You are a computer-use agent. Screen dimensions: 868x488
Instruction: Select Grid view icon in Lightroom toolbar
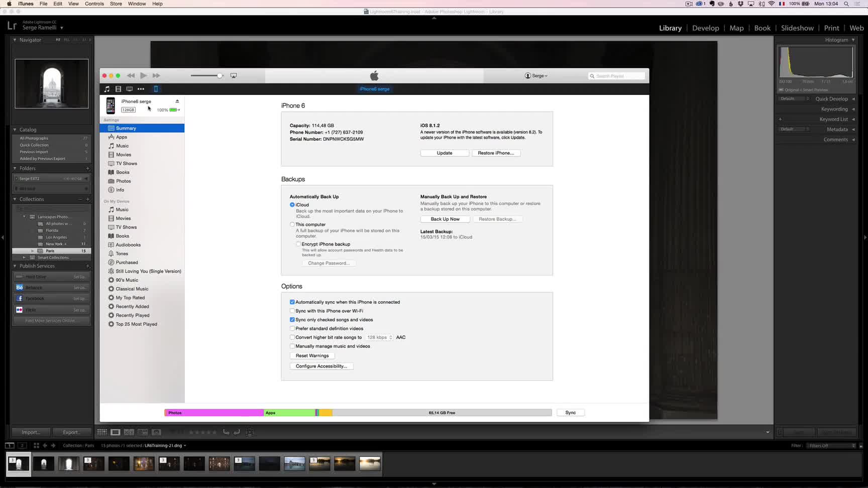tap(102, 432)
